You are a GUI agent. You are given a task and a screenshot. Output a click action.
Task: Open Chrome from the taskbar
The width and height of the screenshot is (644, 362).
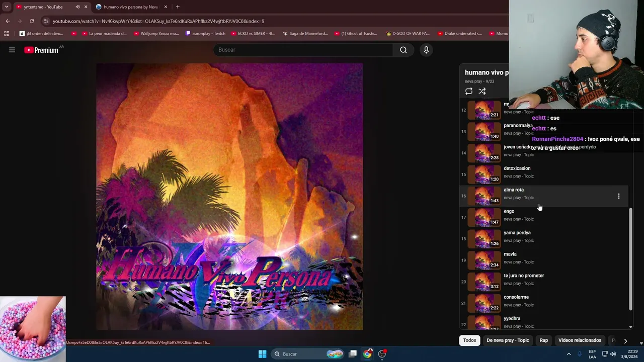pos(368,354)
